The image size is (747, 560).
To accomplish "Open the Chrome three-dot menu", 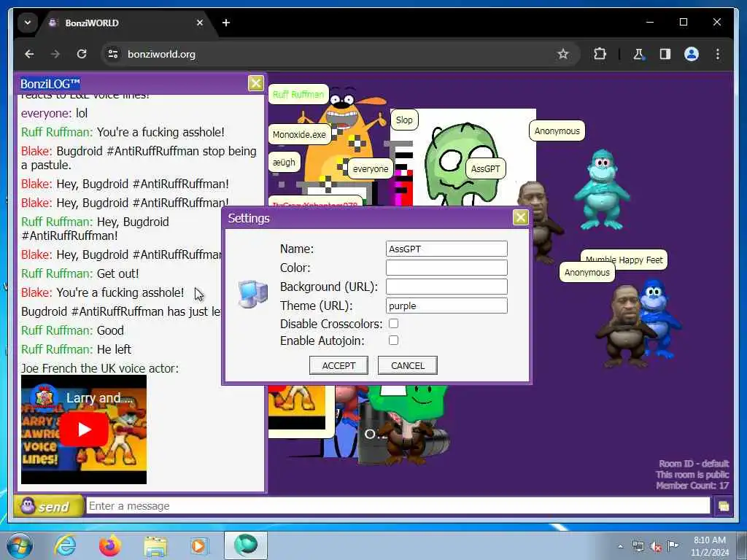I will 718,54.
